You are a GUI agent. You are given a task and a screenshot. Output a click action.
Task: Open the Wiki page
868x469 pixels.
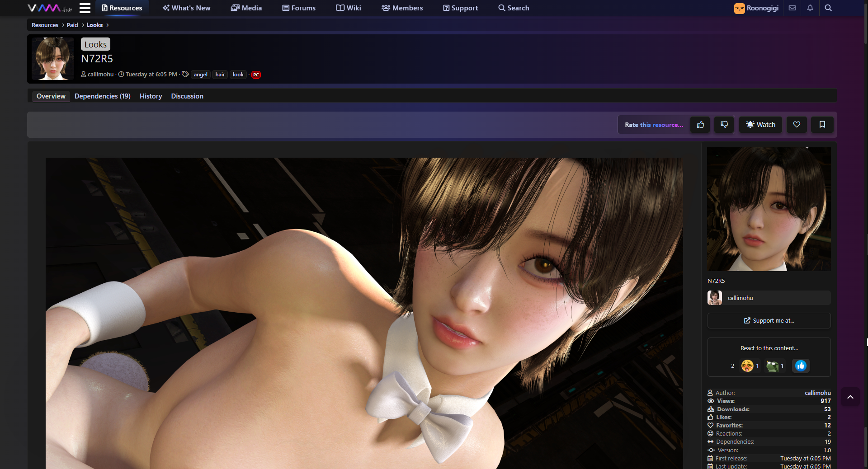[349, 8]
